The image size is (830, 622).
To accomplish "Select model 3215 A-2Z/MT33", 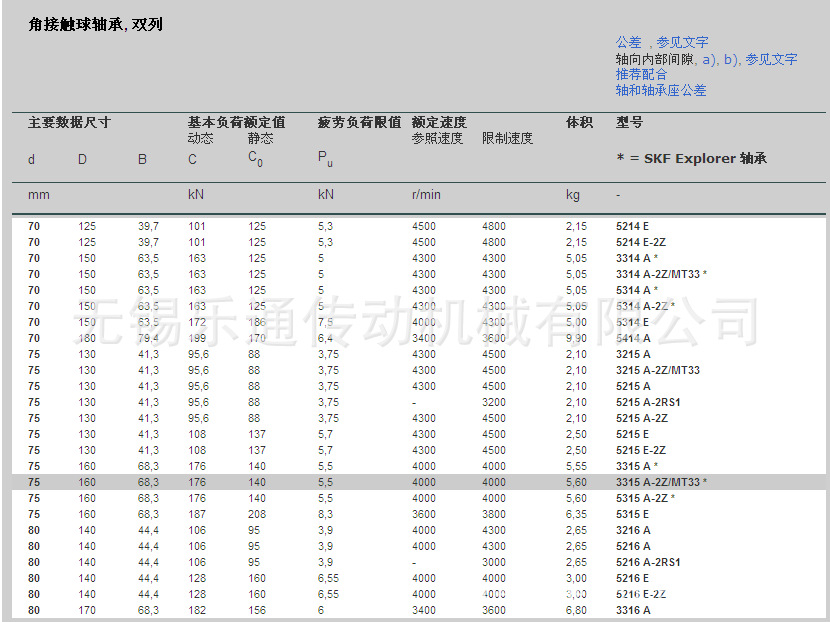I will click(x=657, y=370).
